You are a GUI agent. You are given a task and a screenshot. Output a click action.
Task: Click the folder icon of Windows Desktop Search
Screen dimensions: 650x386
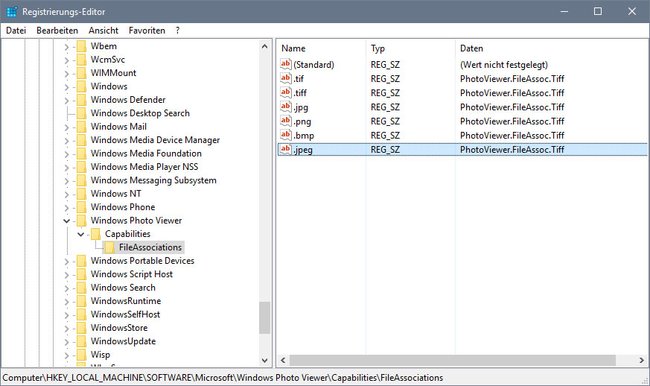point(82,113)
